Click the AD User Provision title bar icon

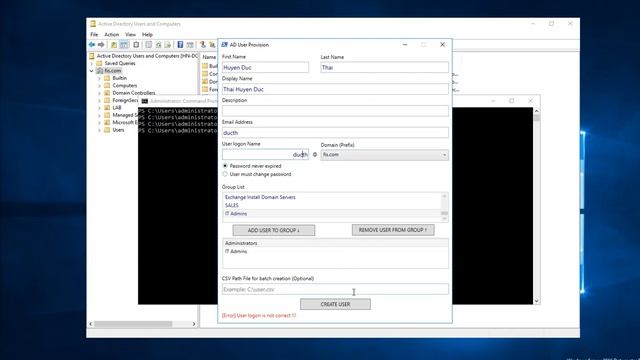tap(224, 44)
